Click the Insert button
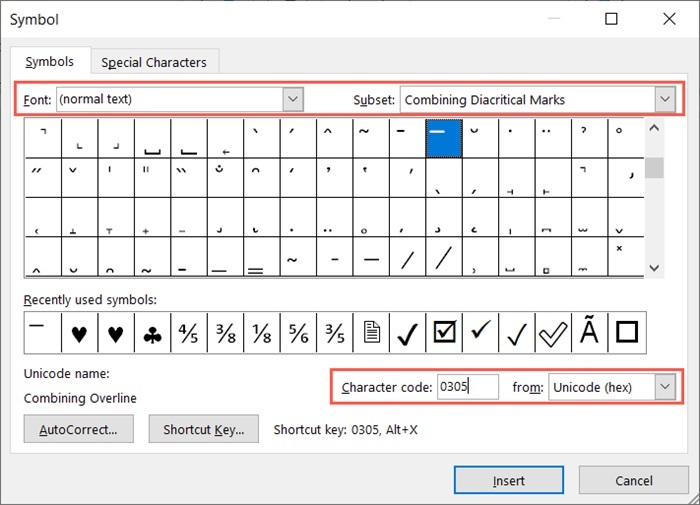The width and height of the screenshot is (700, 505). tap(509, 480)
